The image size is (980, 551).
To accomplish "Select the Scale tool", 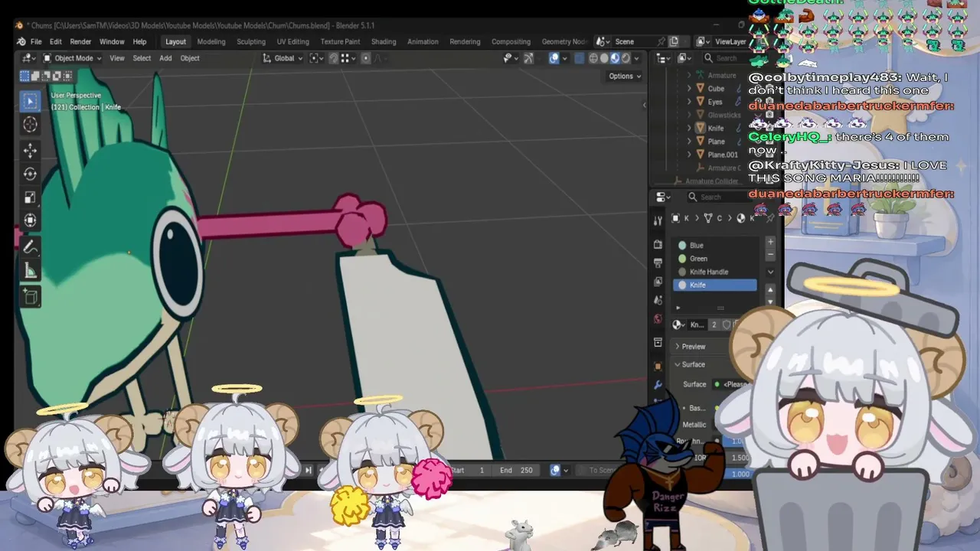I will click(x=31, y=197).
